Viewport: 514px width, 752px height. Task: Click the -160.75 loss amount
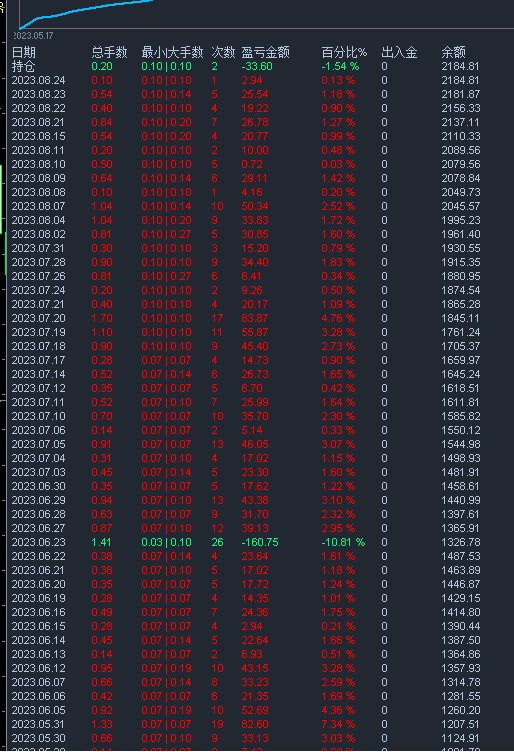260,542
